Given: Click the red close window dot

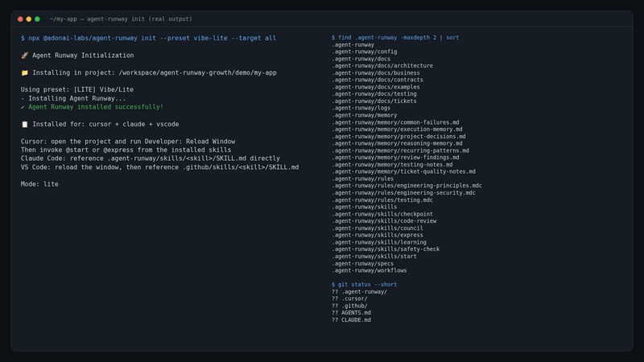Looking at the screenshot, I should pyautogui.click(x=20, y=19).
